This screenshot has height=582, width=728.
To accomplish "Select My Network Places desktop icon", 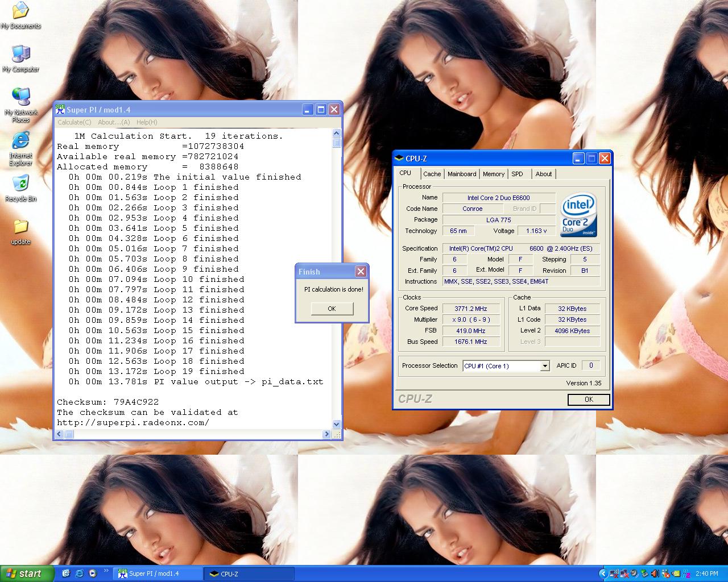I will [x=21, y=105].
